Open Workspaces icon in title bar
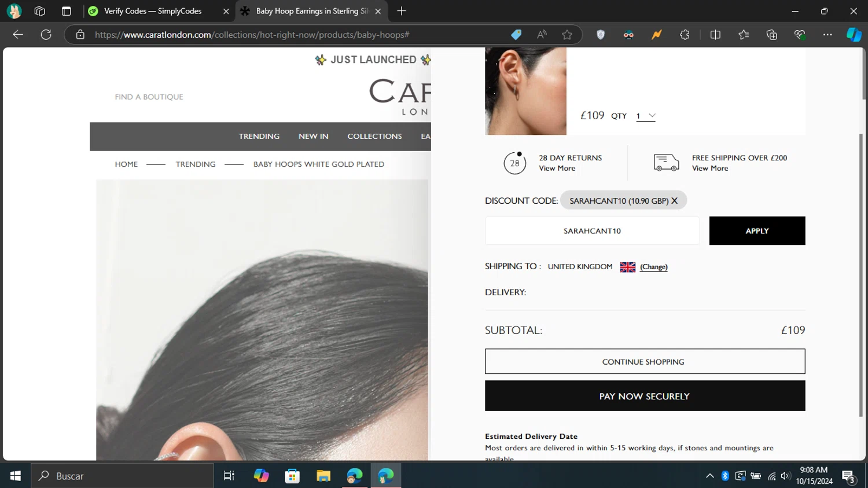 (x=39, y=11)
